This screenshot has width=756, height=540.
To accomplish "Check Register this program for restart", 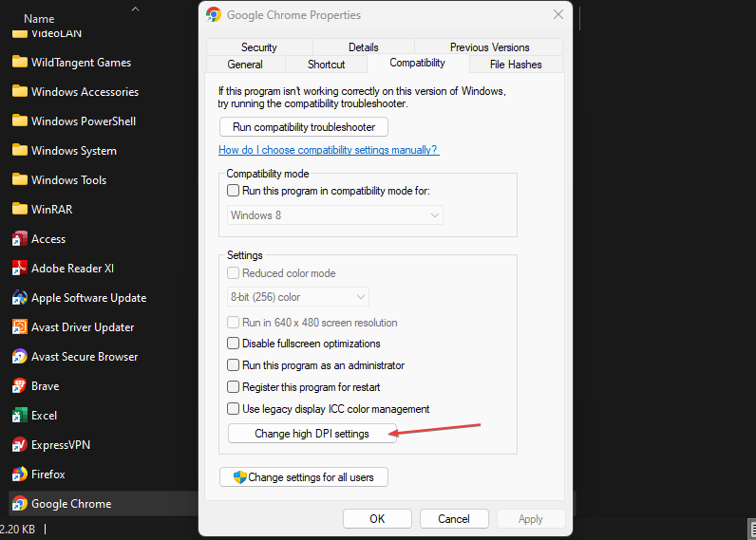I will [x=233, y=387].
